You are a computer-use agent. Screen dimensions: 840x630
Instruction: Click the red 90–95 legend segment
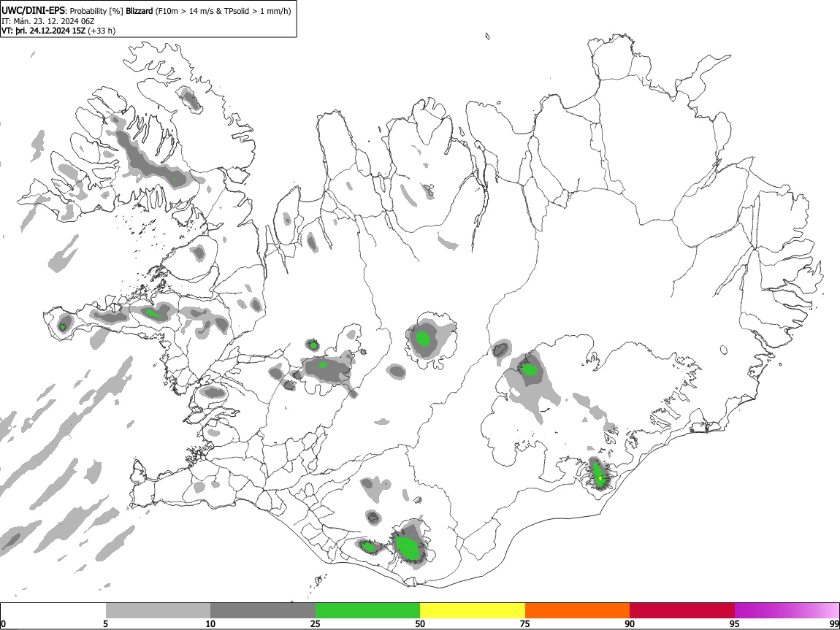click(x=682, y=611)
